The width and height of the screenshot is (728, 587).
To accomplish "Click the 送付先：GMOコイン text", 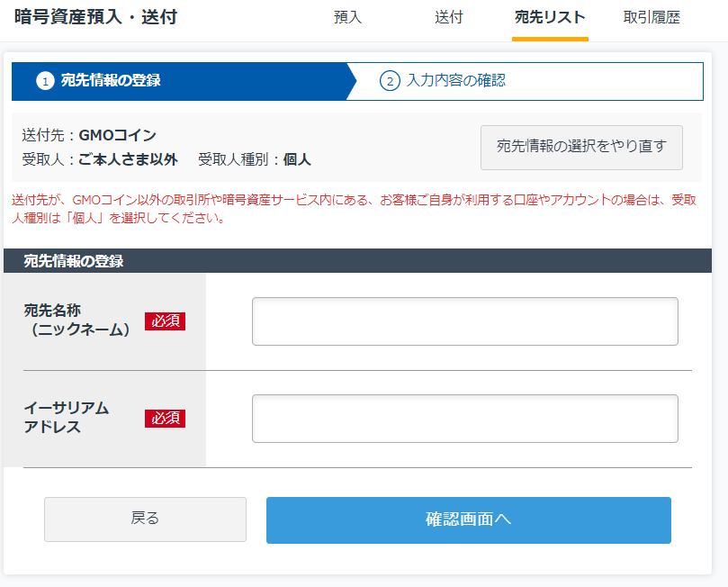I will click(x=89, y=136).
